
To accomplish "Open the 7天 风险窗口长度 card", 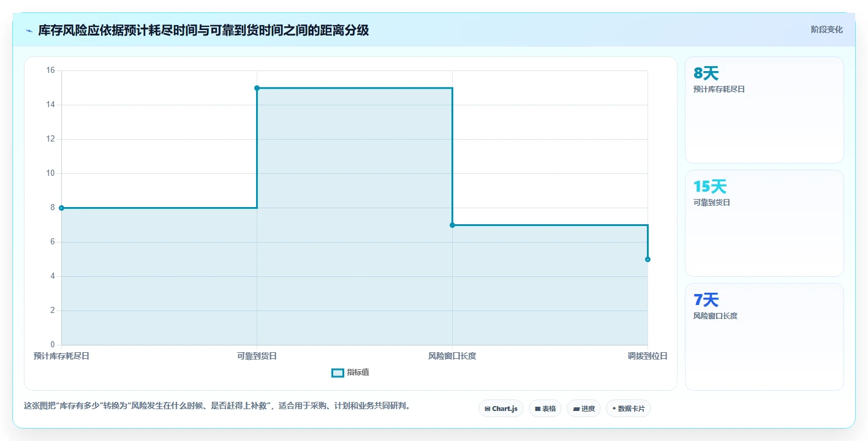I will click(x=764, y=336).
